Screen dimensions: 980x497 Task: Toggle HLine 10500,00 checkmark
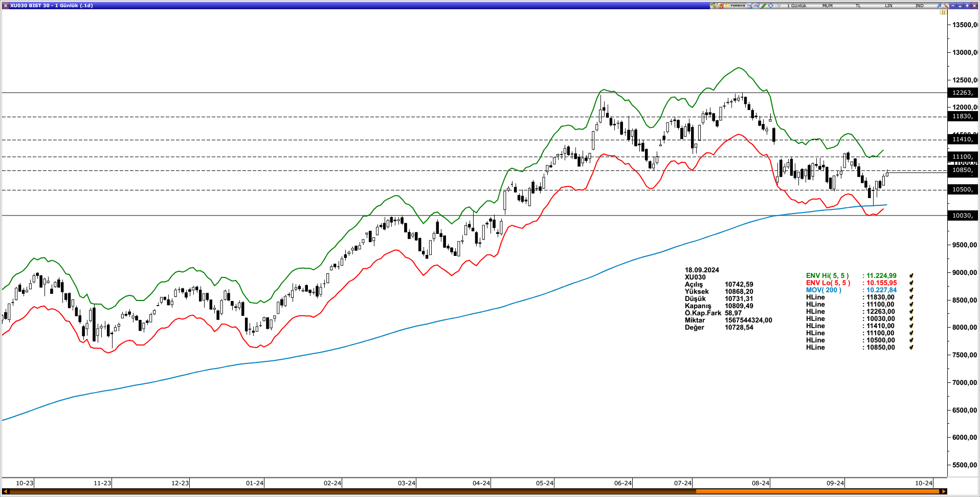click(x=911, y=340)
